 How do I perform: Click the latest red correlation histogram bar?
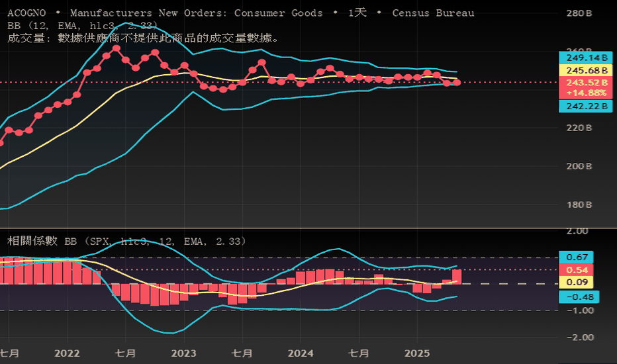coord(457,277)
